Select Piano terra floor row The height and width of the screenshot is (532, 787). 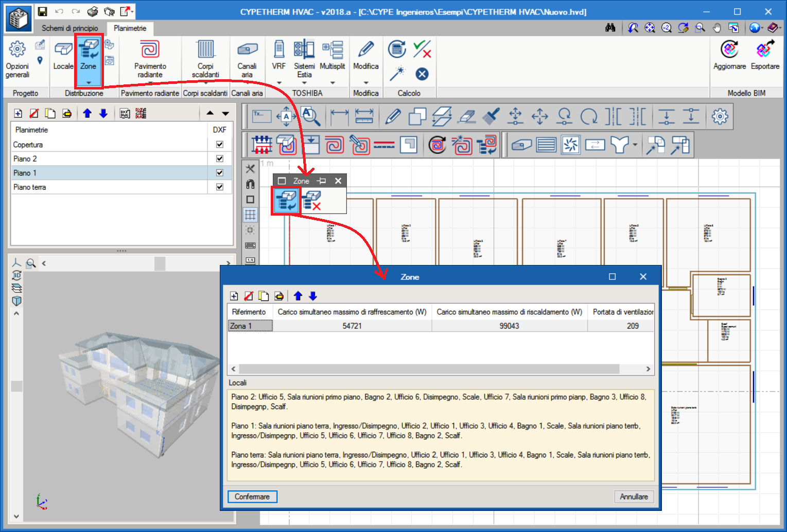point(121,187)
